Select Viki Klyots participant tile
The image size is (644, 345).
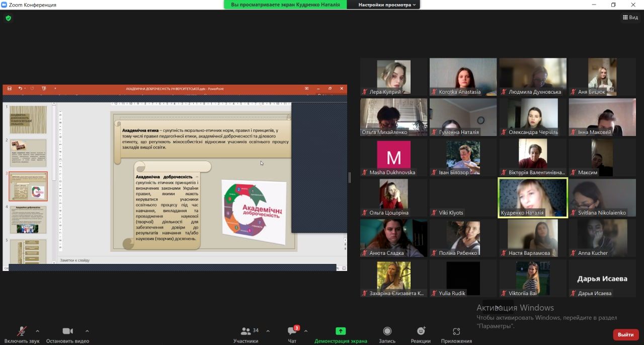463,197
